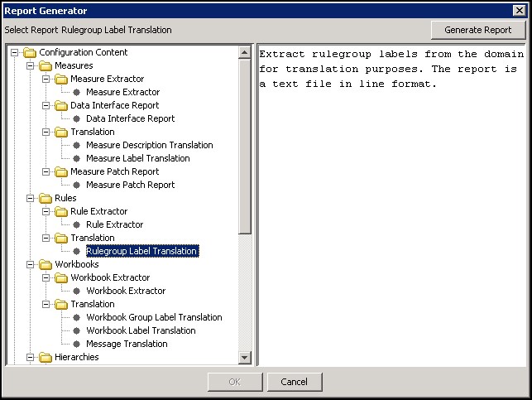
Task: Select Rulegroup Label Translation report
Action: coord(142,251)
